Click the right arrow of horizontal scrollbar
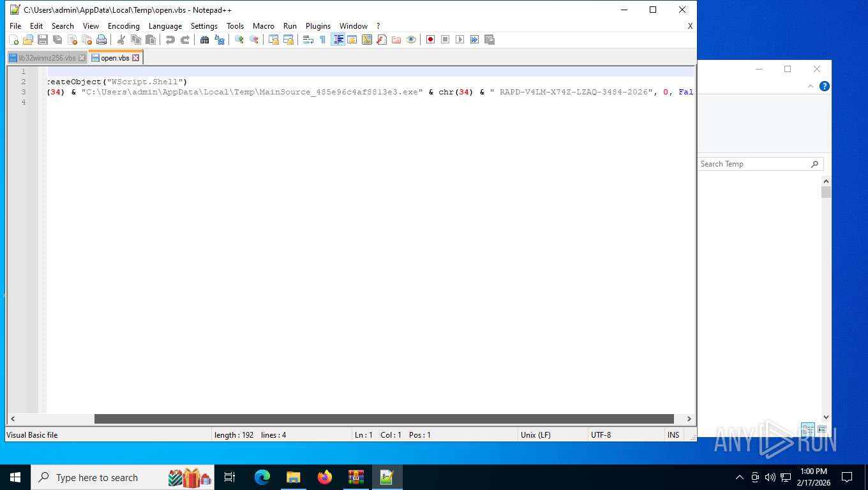Screen dimensions: 868x490 689,419
